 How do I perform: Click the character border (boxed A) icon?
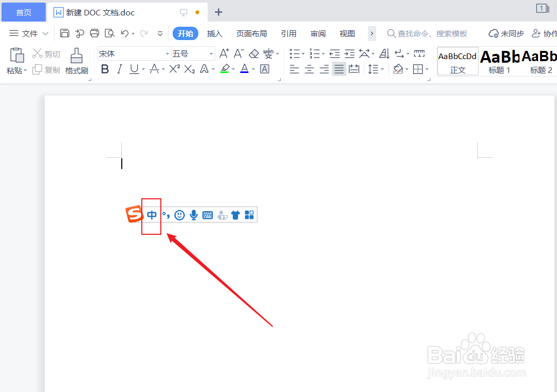[265, 69]
